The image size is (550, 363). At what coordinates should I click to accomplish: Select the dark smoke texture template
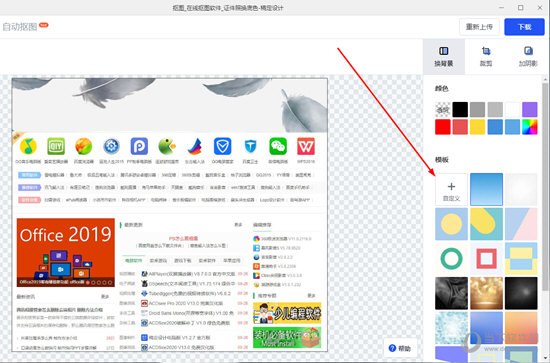[x=451, y=293]
